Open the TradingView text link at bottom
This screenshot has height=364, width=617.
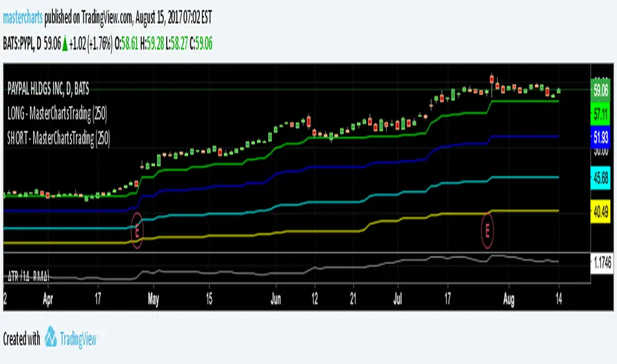click(x=78, y=340)
